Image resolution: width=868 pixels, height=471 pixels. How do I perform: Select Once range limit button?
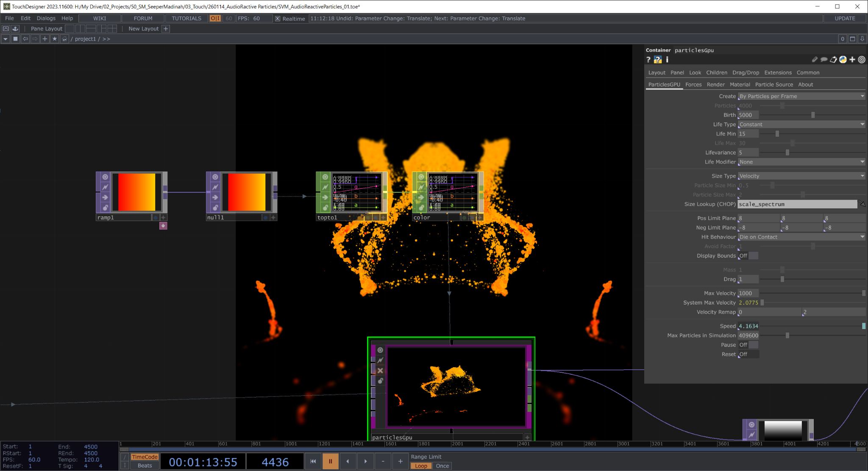[x=442, y=466]
